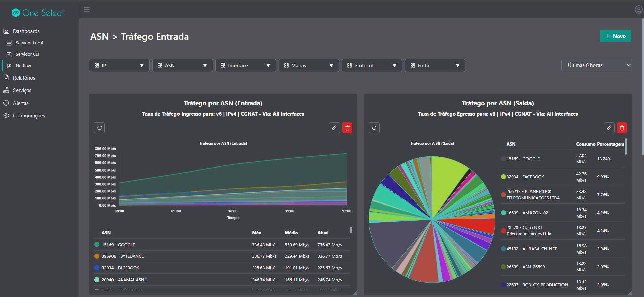Open the Porta filter dropdown
This screenshot has width=644, height=297.
435,65
